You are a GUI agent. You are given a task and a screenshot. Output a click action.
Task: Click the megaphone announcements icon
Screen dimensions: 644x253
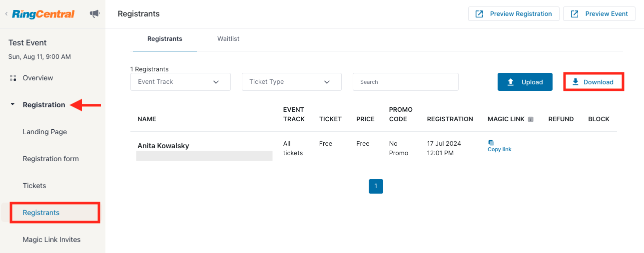pyautogui.click(x=94, y=14)
